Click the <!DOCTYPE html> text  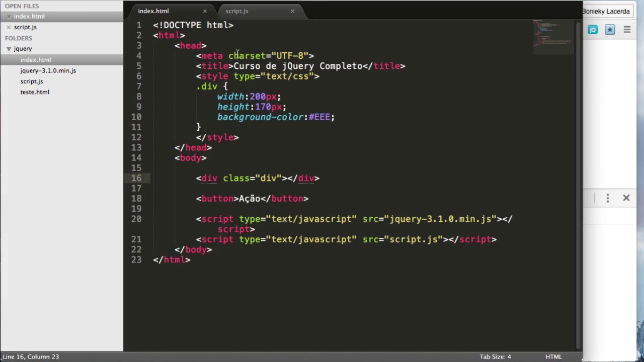pyautogui.click(x=193, y=25)
